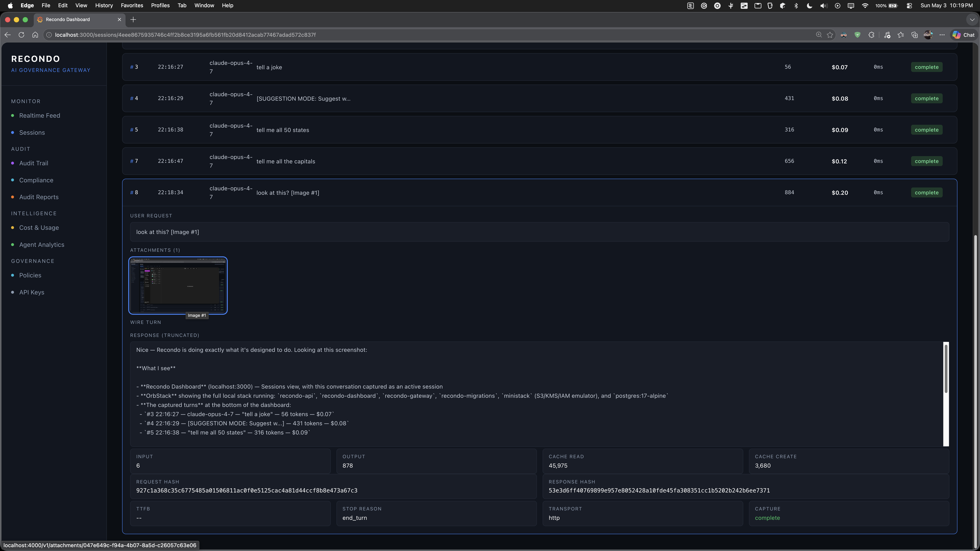
Task: Close the Recondo Dashboard tab
Action: [119, 19]
